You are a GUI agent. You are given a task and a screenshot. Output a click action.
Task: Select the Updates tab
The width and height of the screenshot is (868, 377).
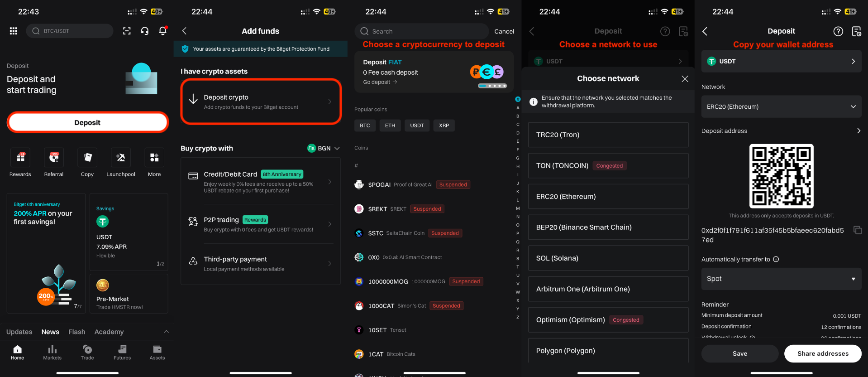coord(19,332)
